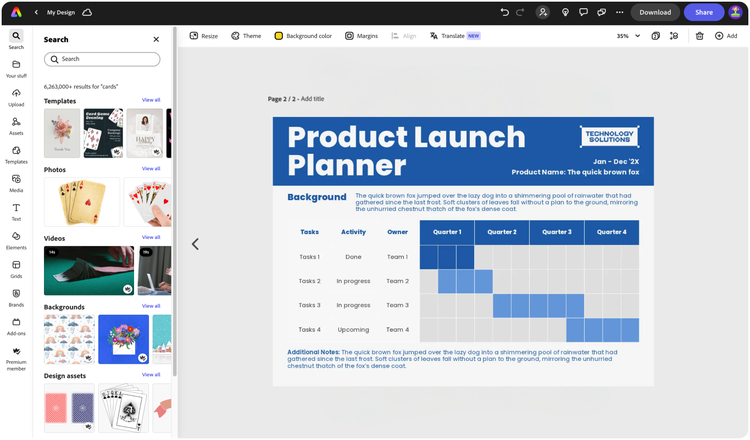Select the Card Game Evening template

103,133
